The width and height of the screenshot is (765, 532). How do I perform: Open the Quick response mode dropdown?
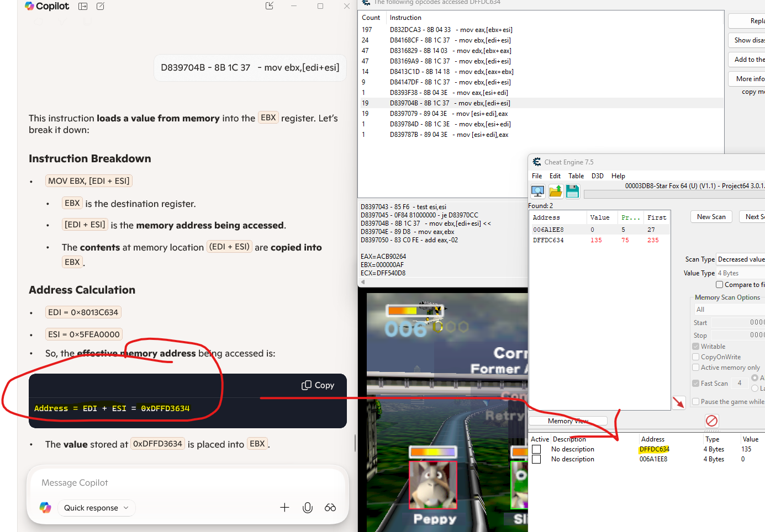pyautogui.click(x=97, y=508)
